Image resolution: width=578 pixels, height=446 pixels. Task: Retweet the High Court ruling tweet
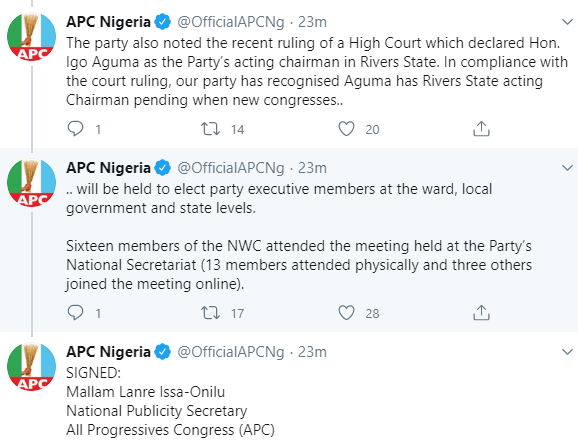pos(210,129)
